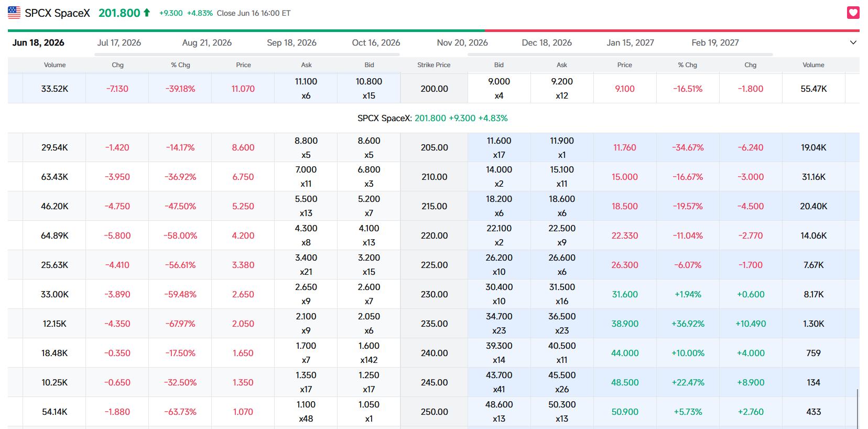
Task: Select the 220.00 strike price cell
Action: (x=435, y=235)
